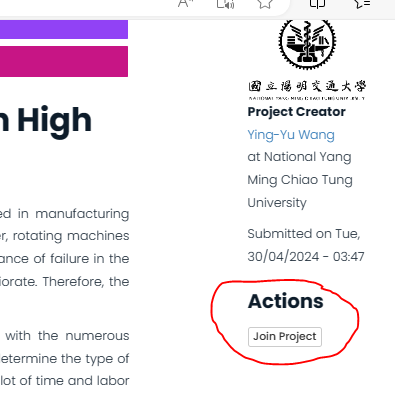The height and width of the screenshot is (402, 395).
Task: Click the Actions heading
Action: click(x=285, y=301)
